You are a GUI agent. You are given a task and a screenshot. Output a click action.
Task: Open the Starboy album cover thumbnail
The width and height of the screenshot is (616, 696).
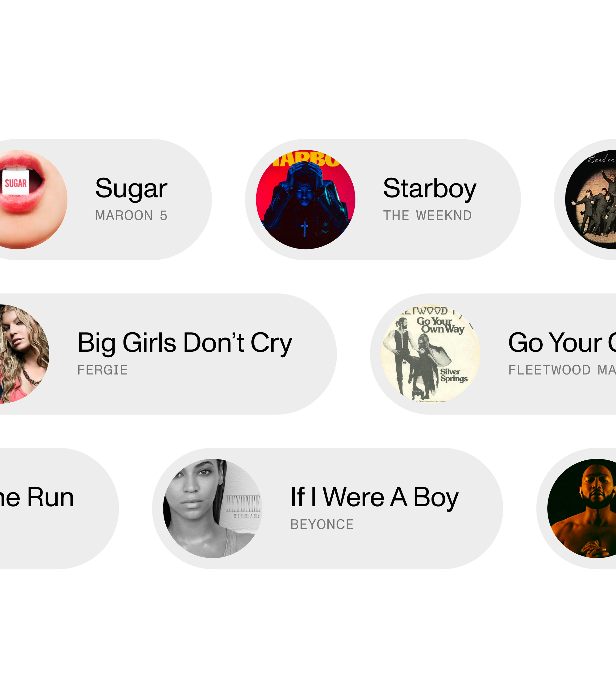(306, 200)
